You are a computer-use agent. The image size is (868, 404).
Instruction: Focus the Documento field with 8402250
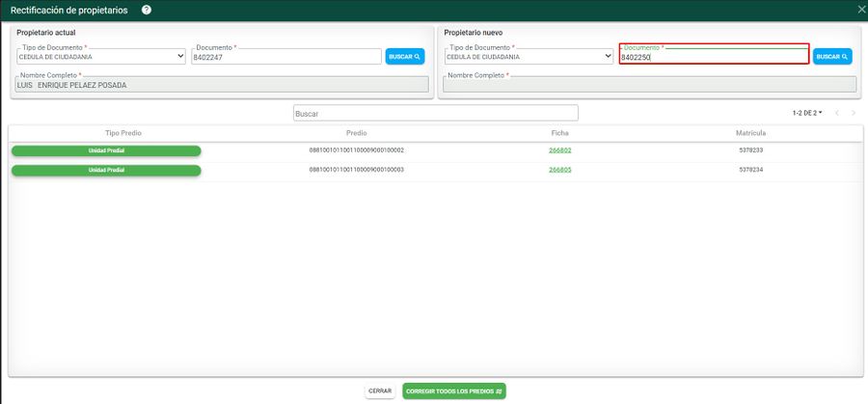[714, 57]
